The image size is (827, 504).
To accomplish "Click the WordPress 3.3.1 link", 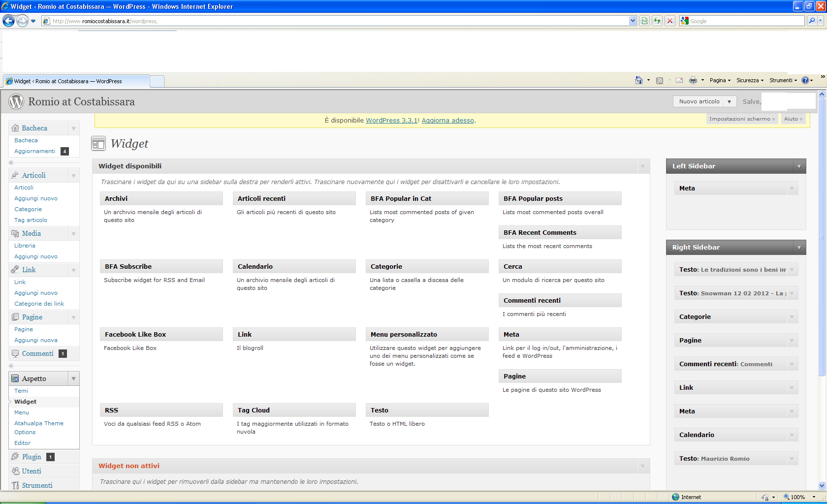I will [x=391, y=120].
